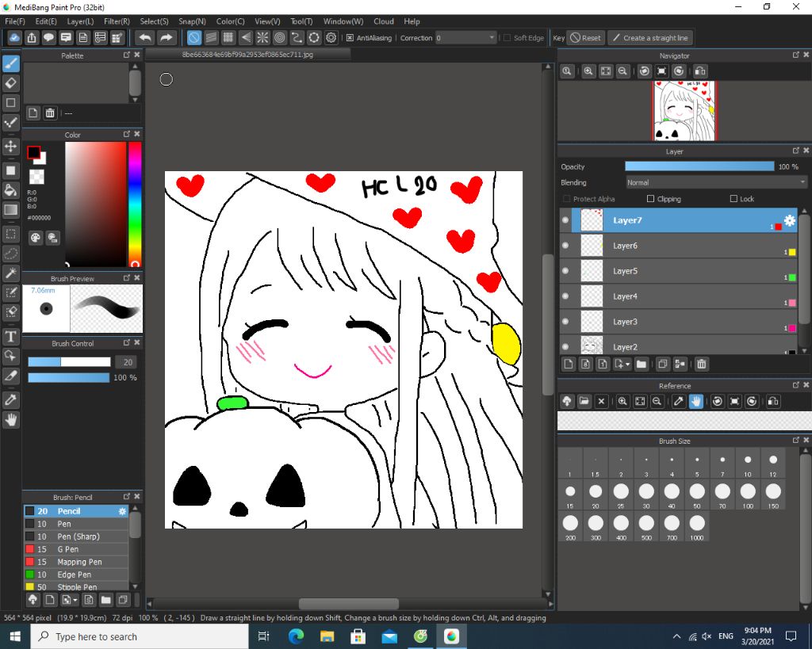Click the cloud save icon in toolbar
This screenshot has width=812, height=649.
14,38
